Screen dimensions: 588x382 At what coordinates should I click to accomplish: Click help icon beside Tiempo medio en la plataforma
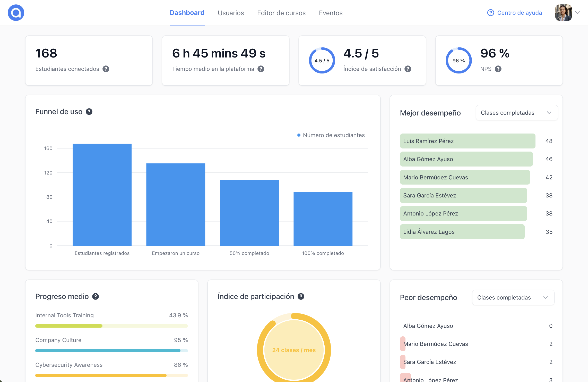261,69
